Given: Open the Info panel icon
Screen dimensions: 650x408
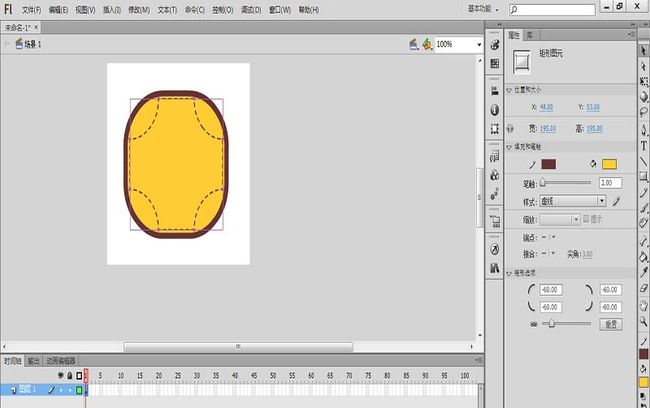Looking at the screenshot, I should coord(495,110).
